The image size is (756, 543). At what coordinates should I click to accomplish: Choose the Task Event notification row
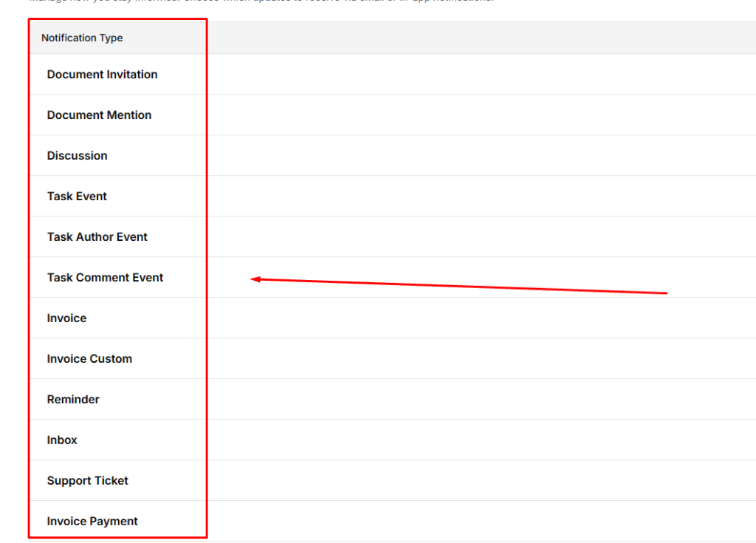coord(77,197)
